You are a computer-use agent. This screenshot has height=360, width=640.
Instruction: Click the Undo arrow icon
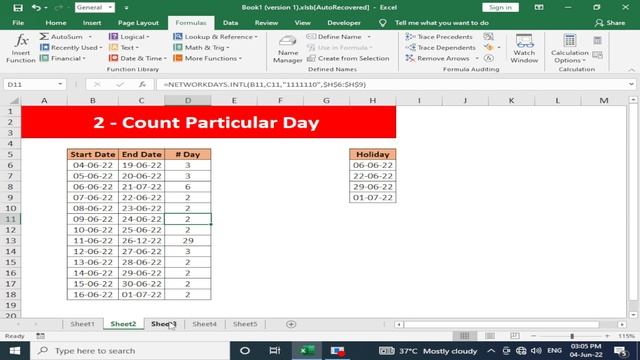click(x=36, y=7)
